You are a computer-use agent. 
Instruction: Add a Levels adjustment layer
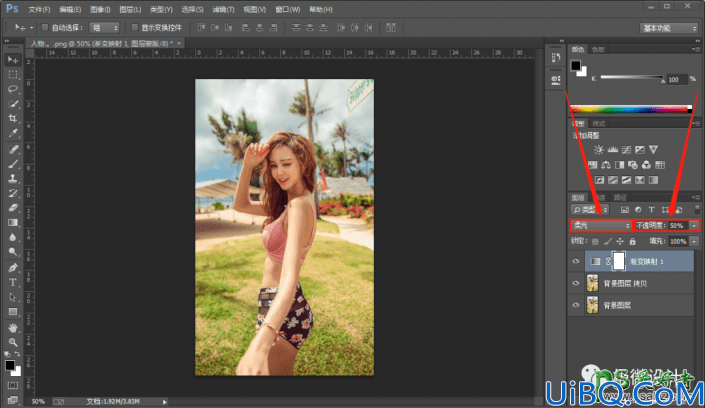coord(612,150)
